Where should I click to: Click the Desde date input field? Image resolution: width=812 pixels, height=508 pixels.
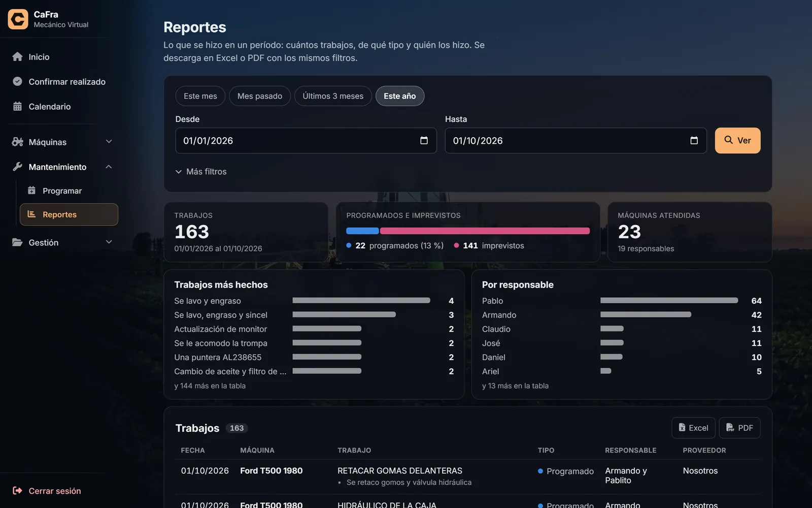(306, 141)
